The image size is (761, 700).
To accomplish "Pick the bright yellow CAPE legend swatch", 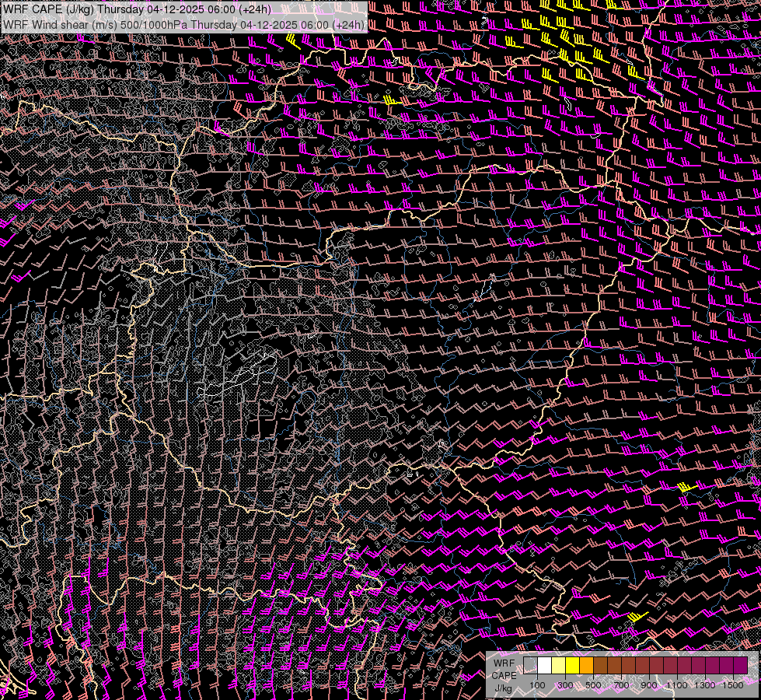I will [x=572, y=666].
